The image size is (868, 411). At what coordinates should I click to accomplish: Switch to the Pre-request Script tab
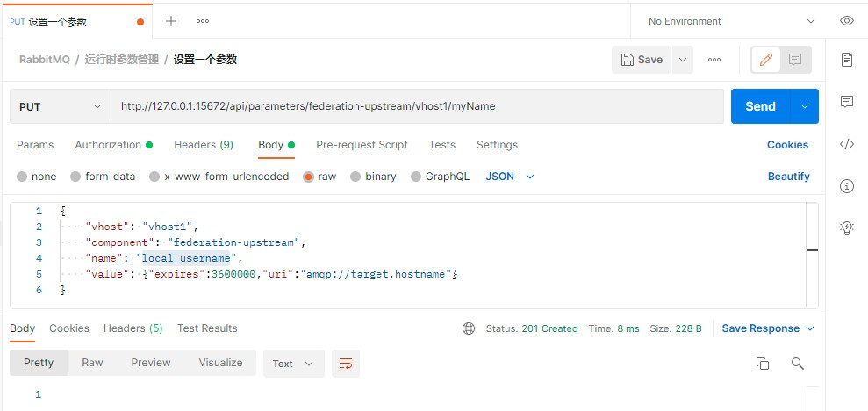[362, 145]
